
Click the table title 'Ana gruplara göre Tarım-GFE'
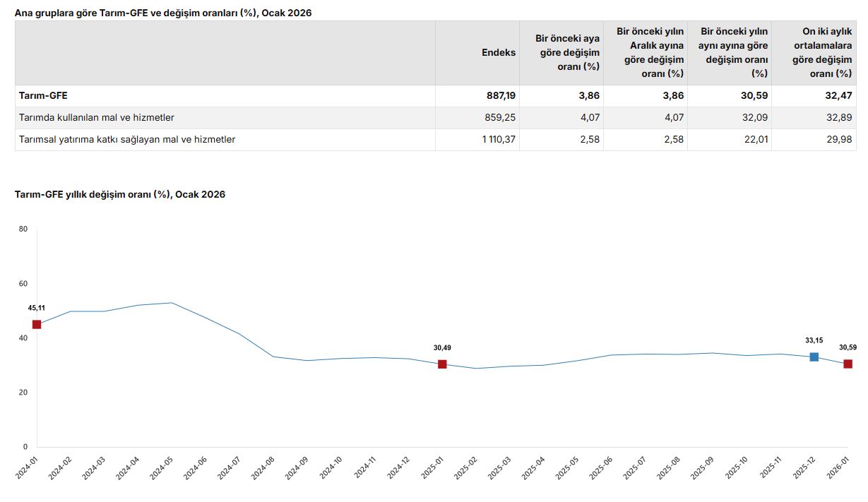tap(162, 13)
